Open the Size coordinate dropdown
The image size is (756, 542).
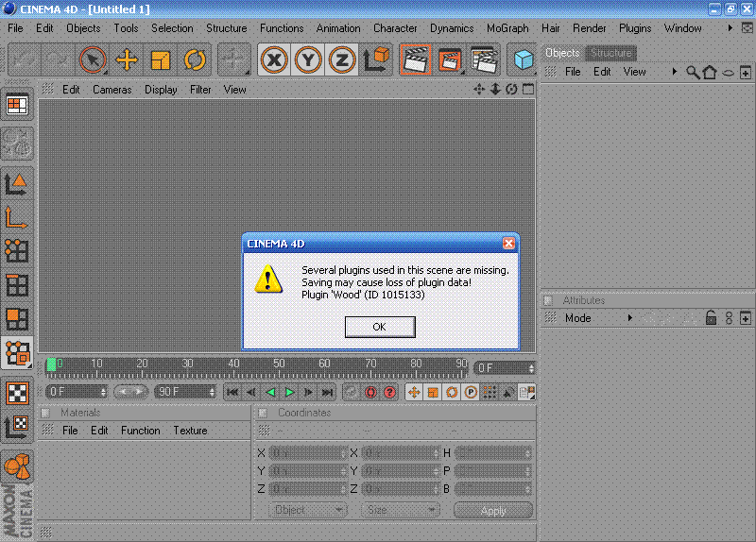(400, 510)
